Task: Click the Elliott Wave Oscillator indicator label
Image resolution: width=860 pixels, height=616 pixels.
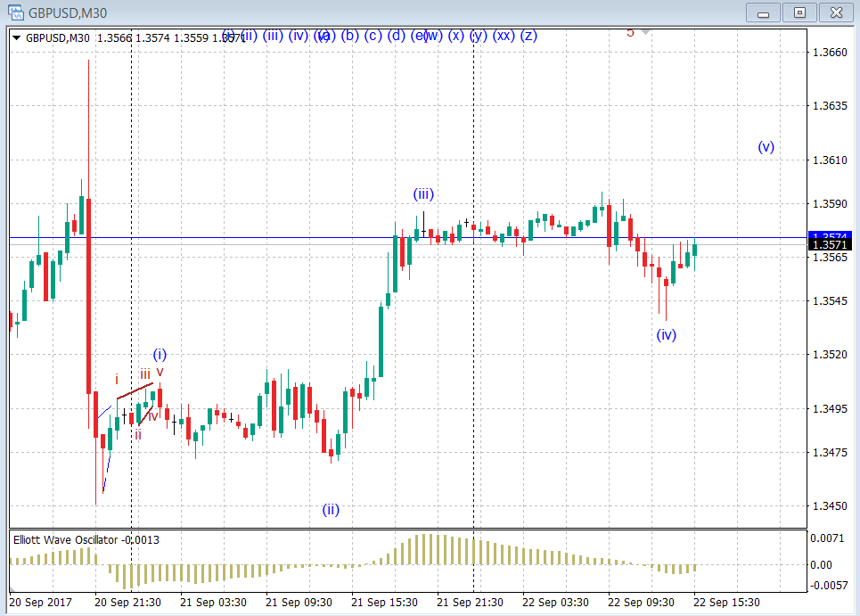Action: click(86, 539)
